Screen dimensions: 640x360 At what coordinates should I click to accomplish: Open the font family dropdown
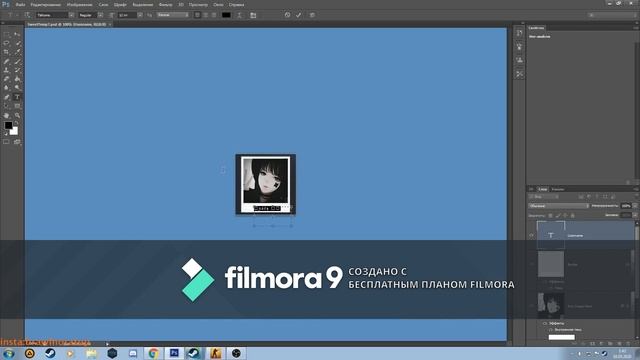(71, 15)
